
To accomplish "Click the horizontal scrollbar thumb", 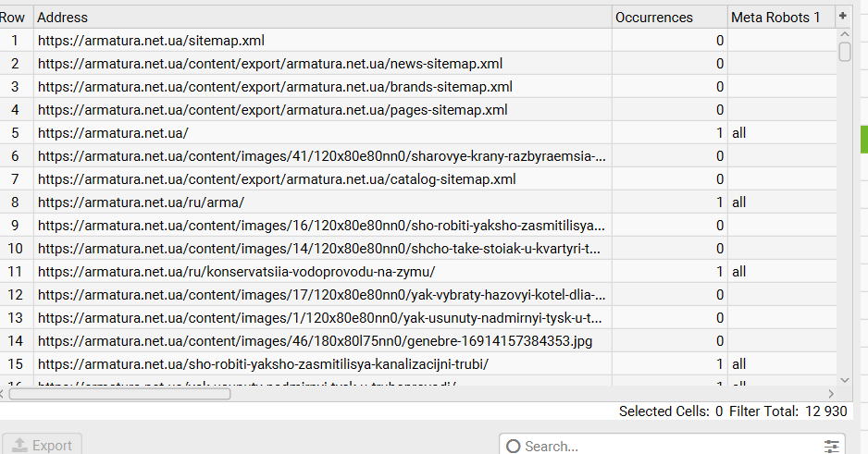I will (x=119, y=393).
